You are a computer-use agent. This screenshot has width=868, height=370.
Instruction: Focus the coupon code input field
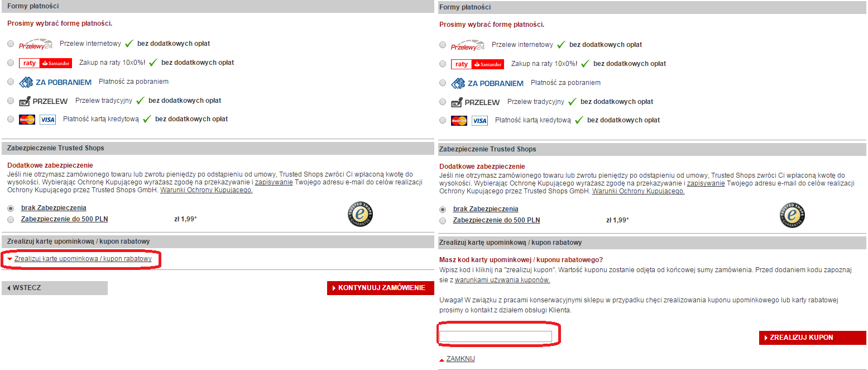point(496,336)
